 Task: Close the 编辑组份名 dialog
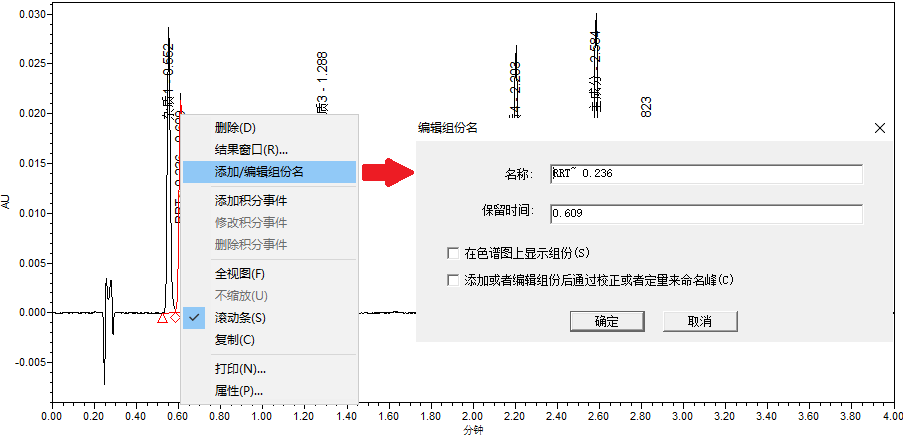(x=879, y=128)
